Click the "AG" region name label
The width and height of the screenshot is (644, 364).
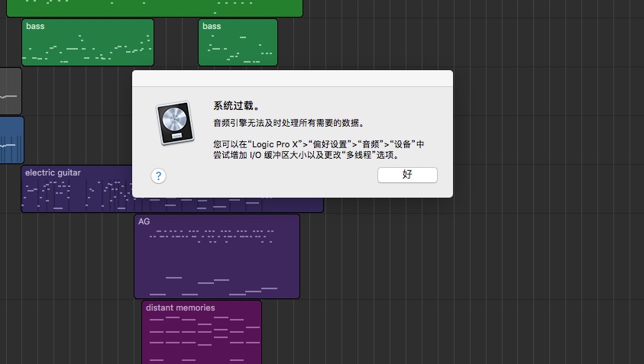pos(144,221)
